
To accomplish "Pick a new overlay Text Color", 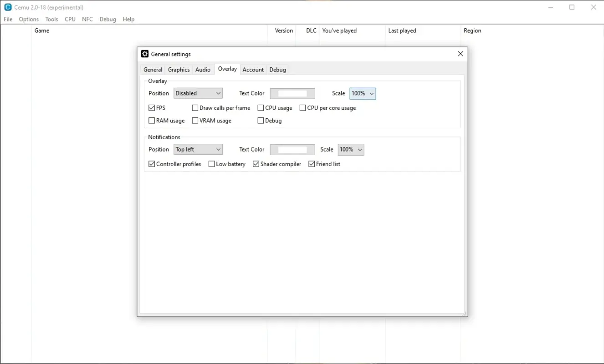I will (292, 93).
